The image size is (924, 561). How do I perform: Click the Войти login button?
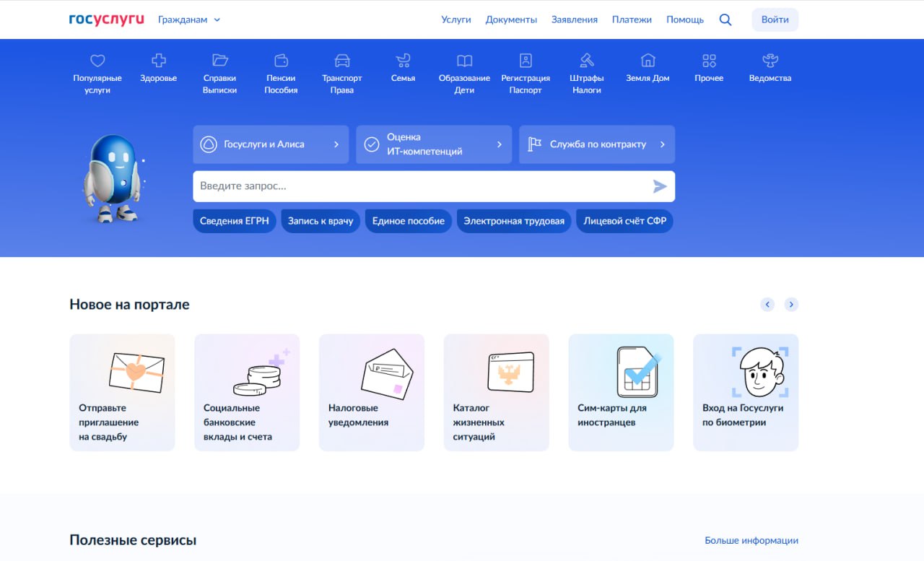pos(775,20)
